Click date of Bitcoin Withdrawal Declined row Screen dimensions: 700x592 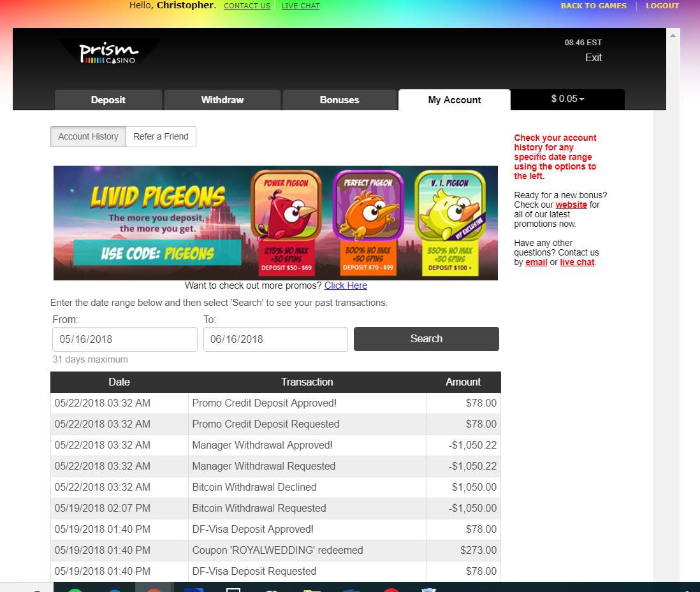coord(119,487)
